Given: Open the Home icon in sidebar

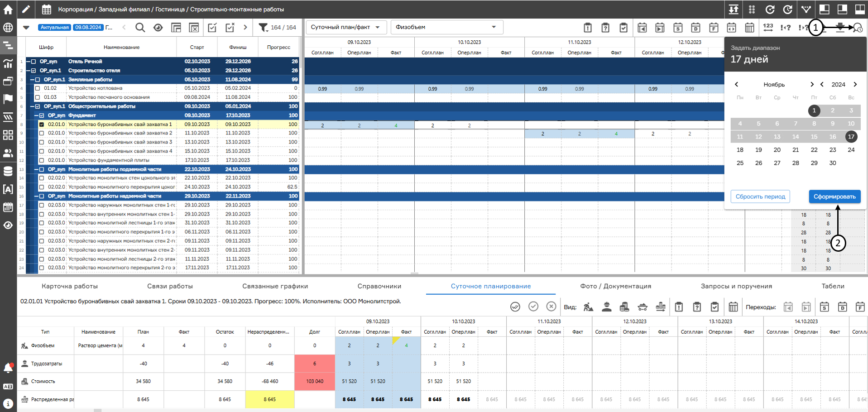Looking at the screenshot, I should (8, 9).
